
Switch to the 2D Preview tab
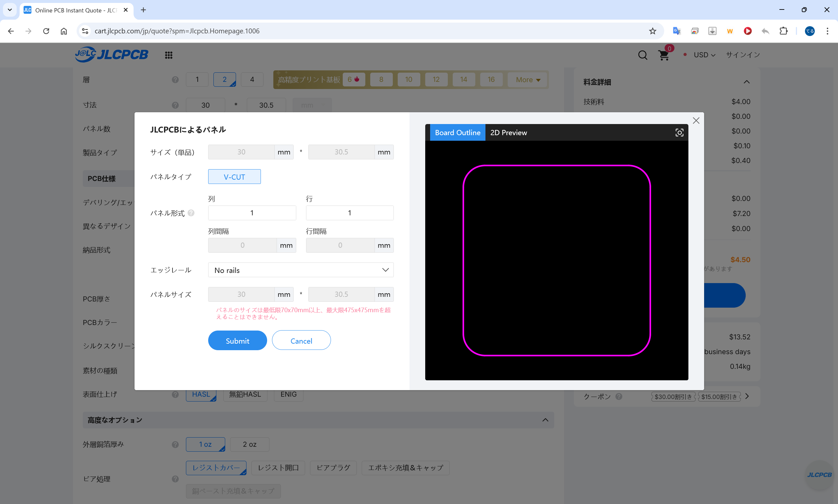click(508, 133)
